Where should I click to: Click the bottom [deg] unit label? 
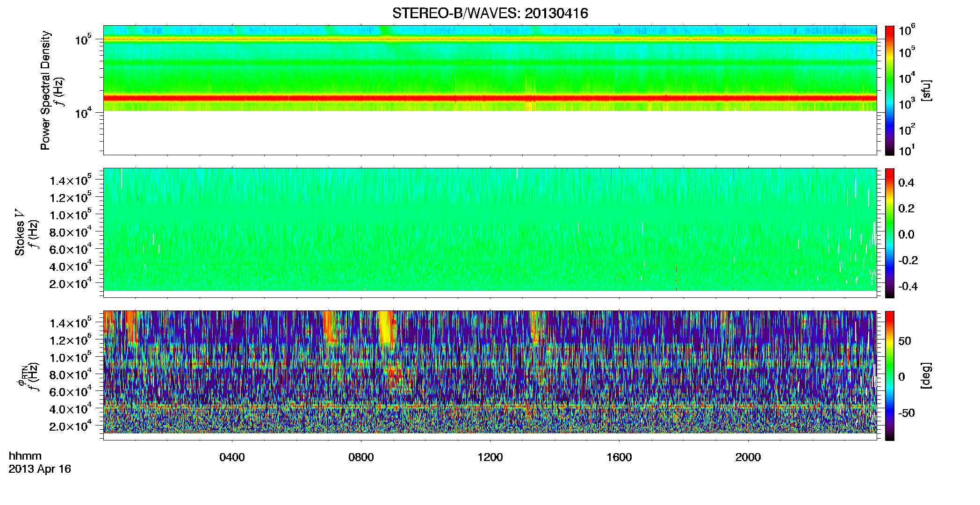coord(926,375)
